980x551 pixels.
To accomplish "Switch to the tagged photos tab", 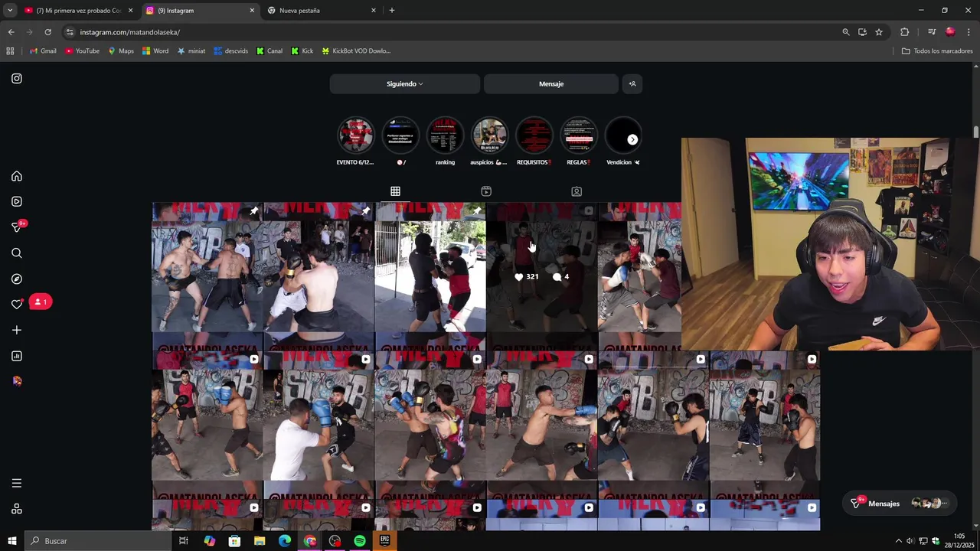I will pyautogui.click(x=577, y=191).
